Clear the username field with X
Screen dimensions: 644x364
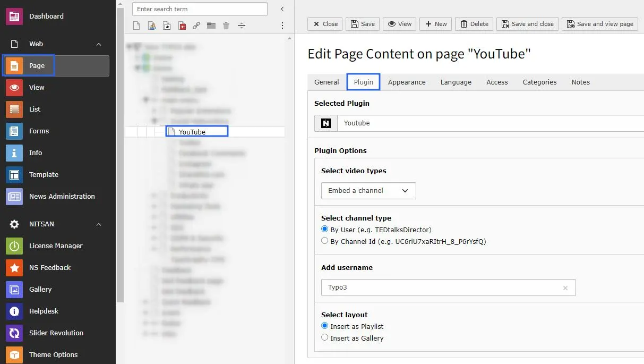[565, 288]
